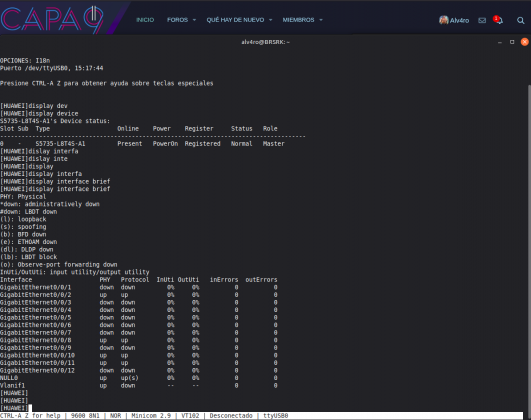Expand the MIEMBROS dropdown arrow
Viewport: 531px width, 420px height.
(x=321, y=20)
